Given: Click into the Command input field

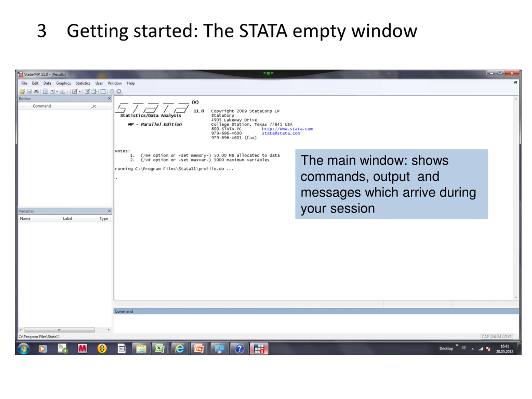Looking at the screenshot, I should [x=316, y=324].
